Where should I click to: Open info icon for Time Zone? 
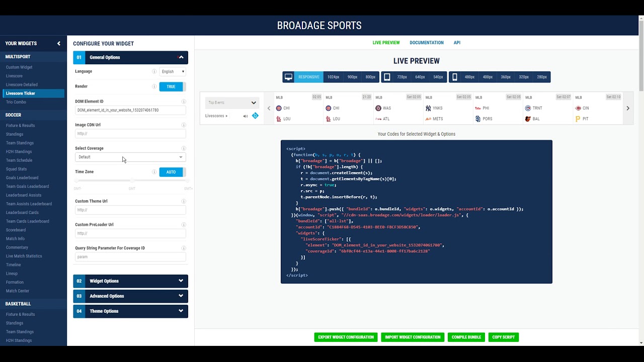point(154,172)
